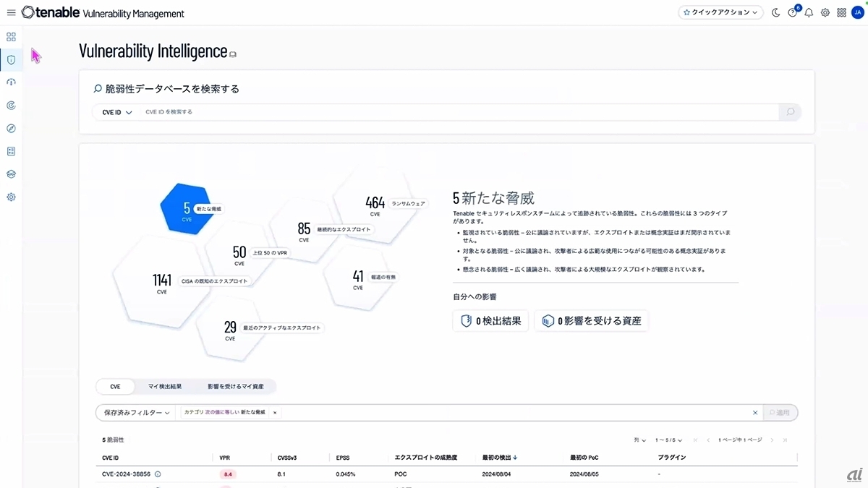Expand the クイックアクション dropdown
This screenshot has width=868, height=488.
tap(720, 13)
